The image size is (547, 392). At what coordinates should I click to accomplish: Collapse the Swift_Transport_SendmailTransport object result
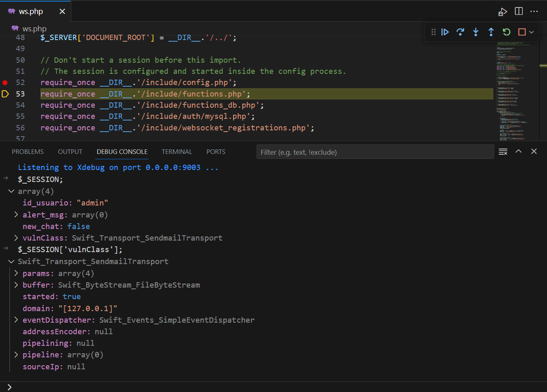click(x=11, y=262)
